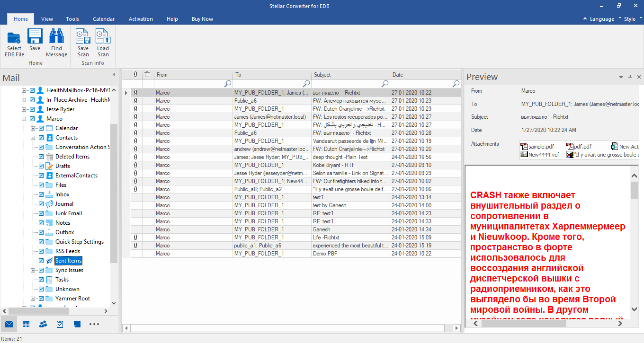Sort messages by the Subject column header
This screenshot has width=644, height=343.
(351, 75)
